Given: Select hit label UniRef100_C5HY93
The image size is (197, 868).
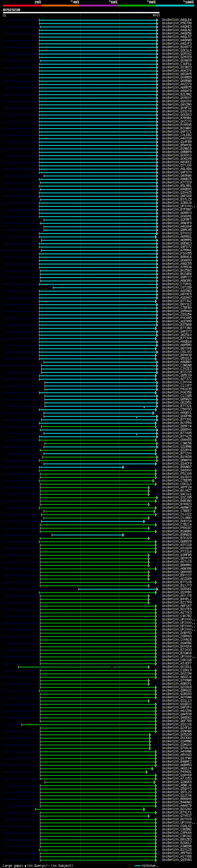Looking at the screenshot, I should (x=177, y=410).
